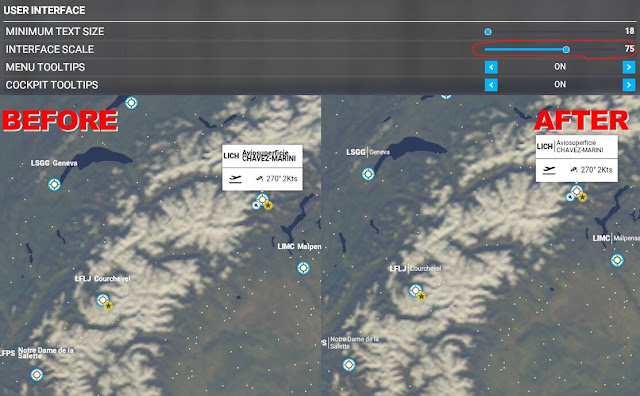Click the Interface Scale value 75

pos(629,49)
